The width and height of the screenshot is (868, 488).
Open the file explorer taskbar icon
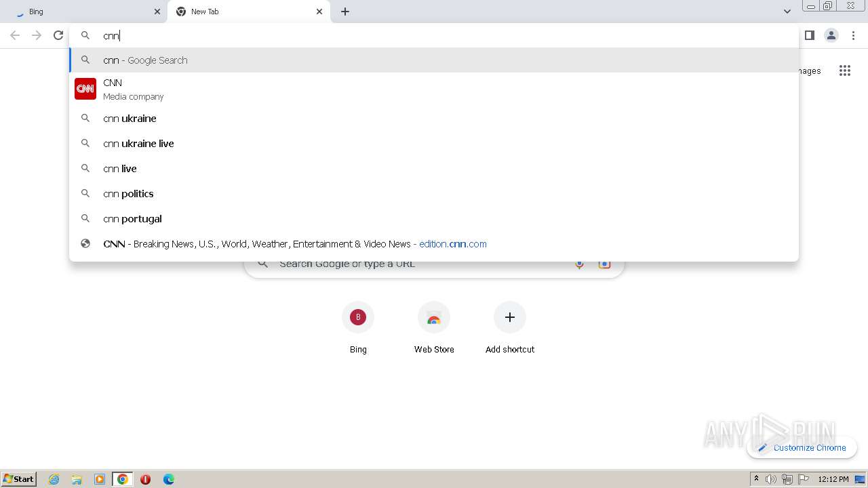pyautogui.click(x=77, y=479)
